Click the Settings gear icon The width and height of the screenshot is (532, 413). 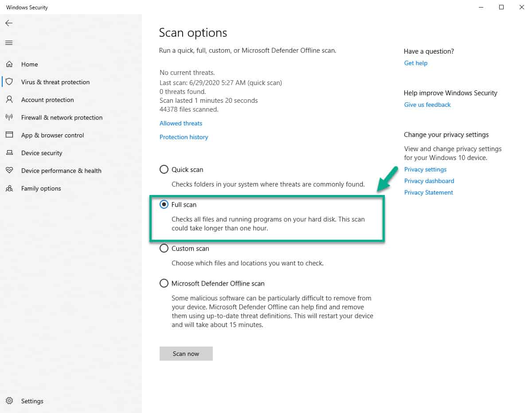9,401
